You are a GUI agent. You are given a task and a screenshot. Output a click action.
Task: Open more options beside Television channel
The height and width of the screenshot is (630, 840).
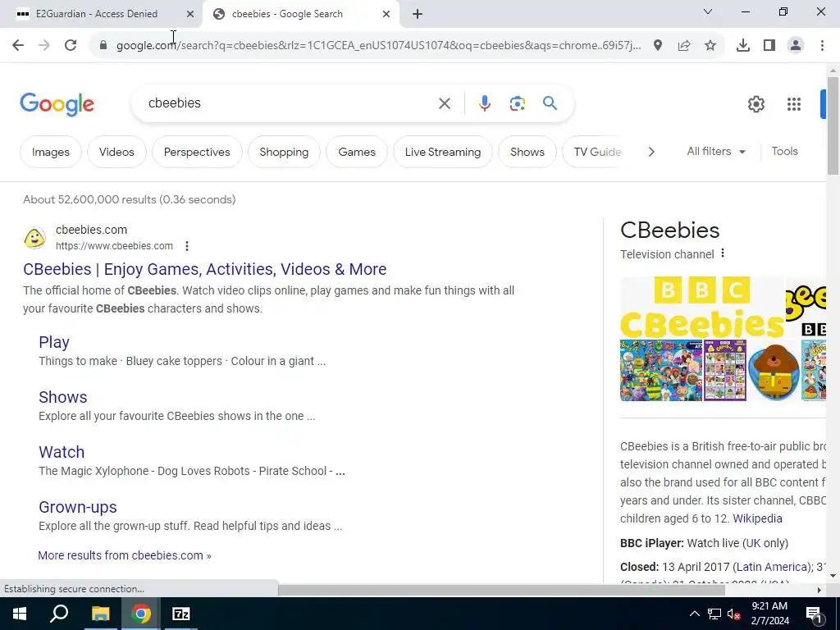(x=723, y=253)
